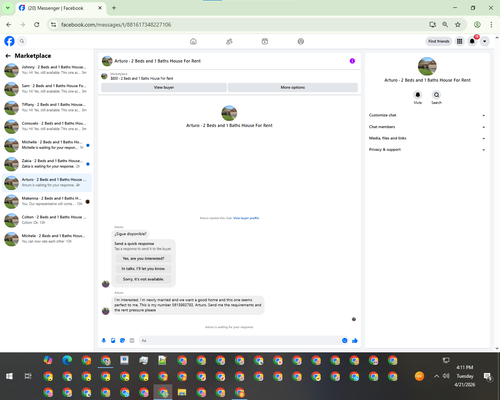Open Windows Start button
The image size is (500, 400).
click(x=9, y=376)
